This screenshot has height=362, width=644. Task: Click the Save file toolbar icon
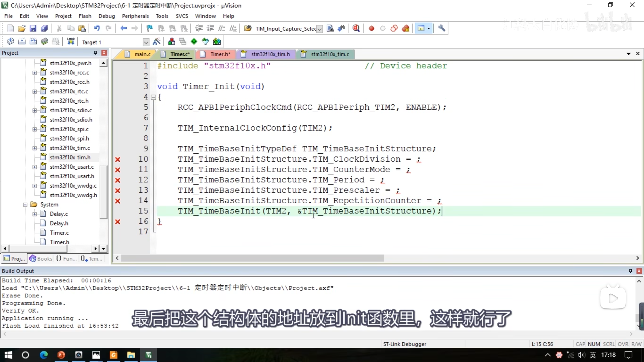[33, 28]
